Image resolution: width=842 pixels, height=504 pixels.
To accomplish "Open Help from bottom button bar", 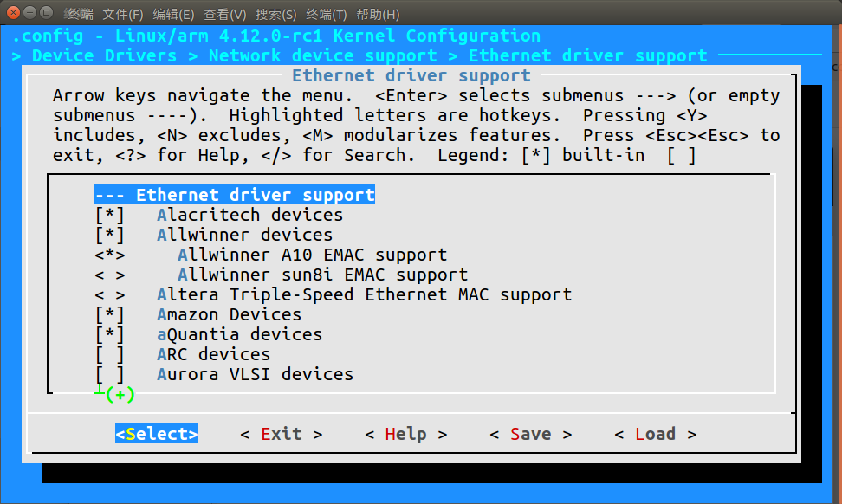I will pyautogui.click(x=406, y=434).
